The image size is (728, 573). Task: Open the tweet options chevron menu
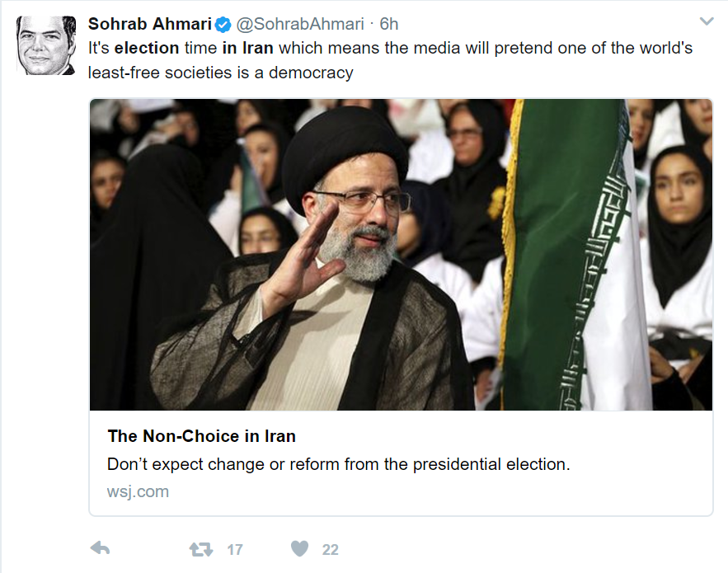point(706,21)
